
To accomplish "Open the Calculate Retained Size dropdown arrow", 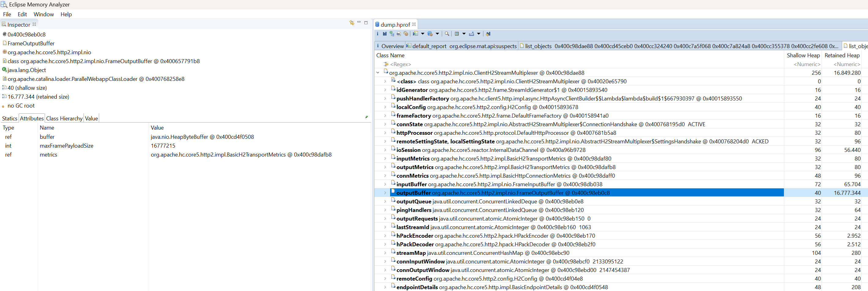I will (x=464, y=34).
